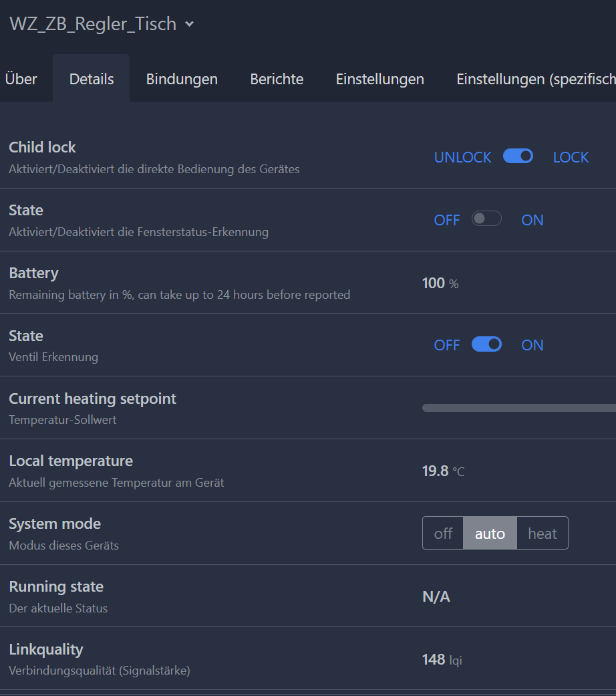Click the UNLOCK label for Child lock

[462, 157]
